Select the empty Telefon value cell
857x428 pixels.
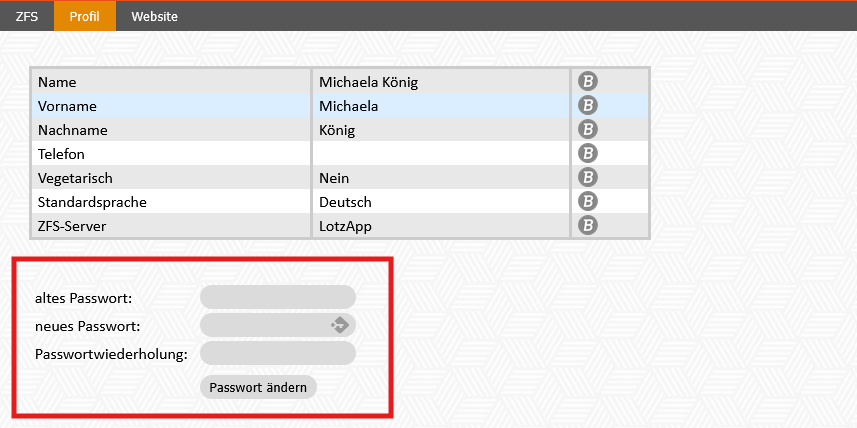[x=441, y=154]
